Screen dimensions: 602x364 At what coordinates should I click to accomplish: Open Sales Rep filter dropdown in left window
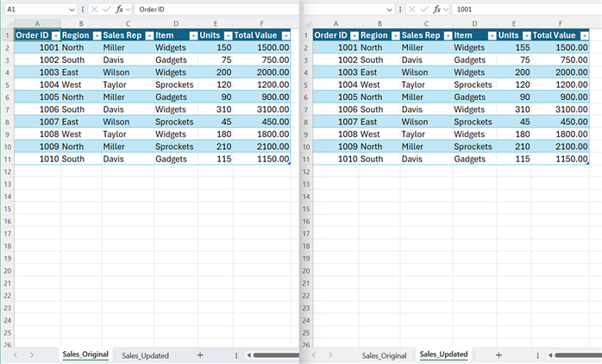coord(150,35)
